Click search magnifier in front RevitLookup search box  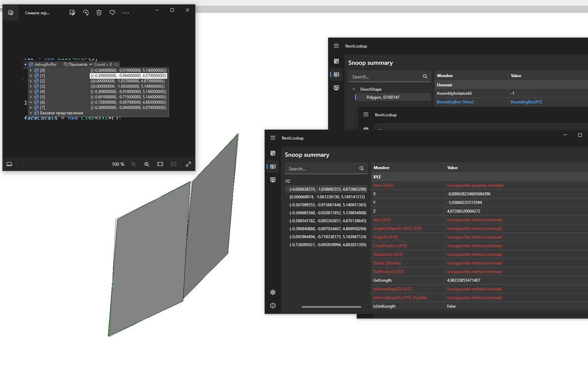[x=361, y=169]
